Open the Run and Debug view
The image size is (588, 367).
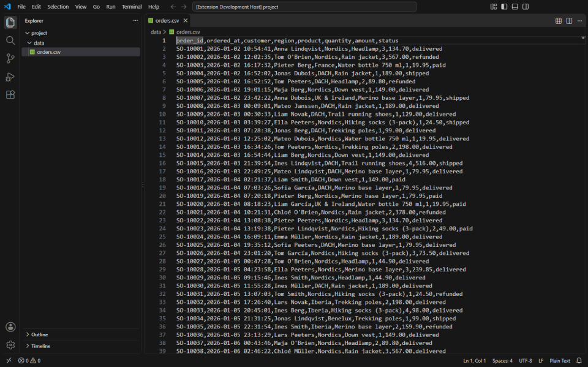click(10, 77)
